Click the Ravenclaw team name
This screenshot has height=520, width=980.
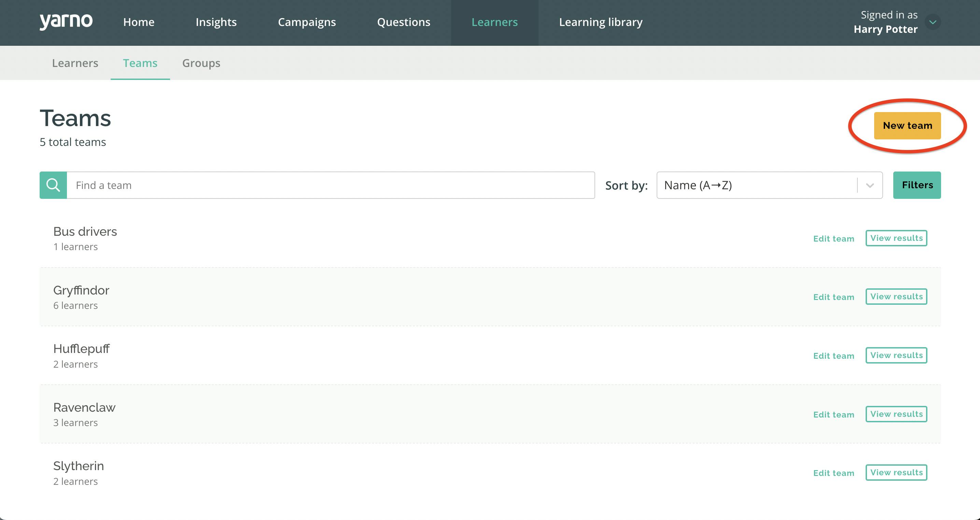click(x=84, y=407)
